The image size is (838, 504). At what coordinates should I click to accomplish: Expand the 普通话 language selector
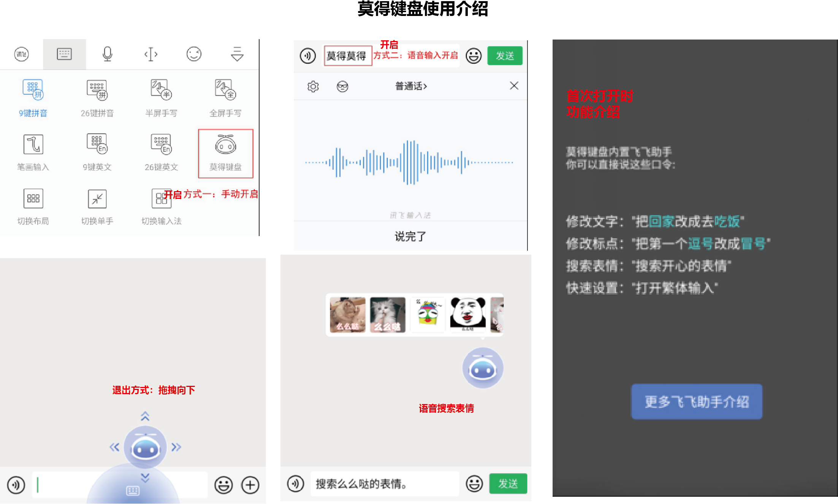[x=411, y=86]
